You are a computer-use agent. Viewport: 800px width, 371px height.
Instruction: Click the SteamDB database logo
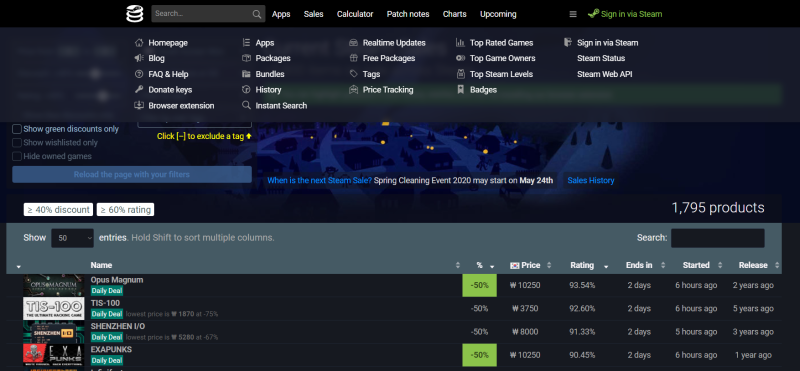(135, 14)
